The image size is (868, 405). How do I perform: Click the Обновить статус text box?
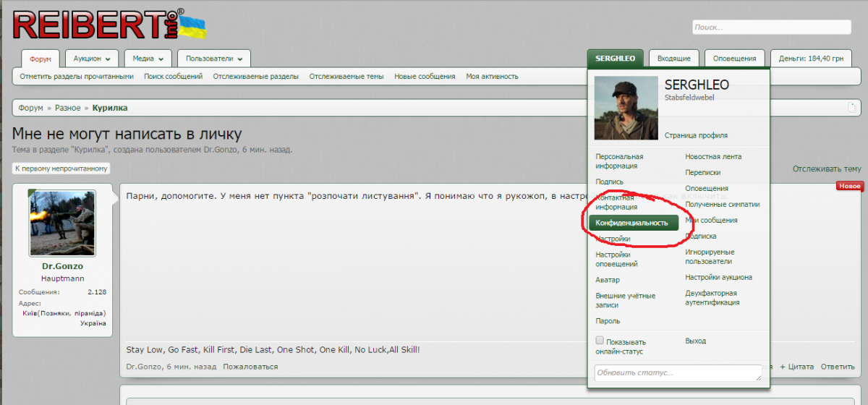click(678, 372)
